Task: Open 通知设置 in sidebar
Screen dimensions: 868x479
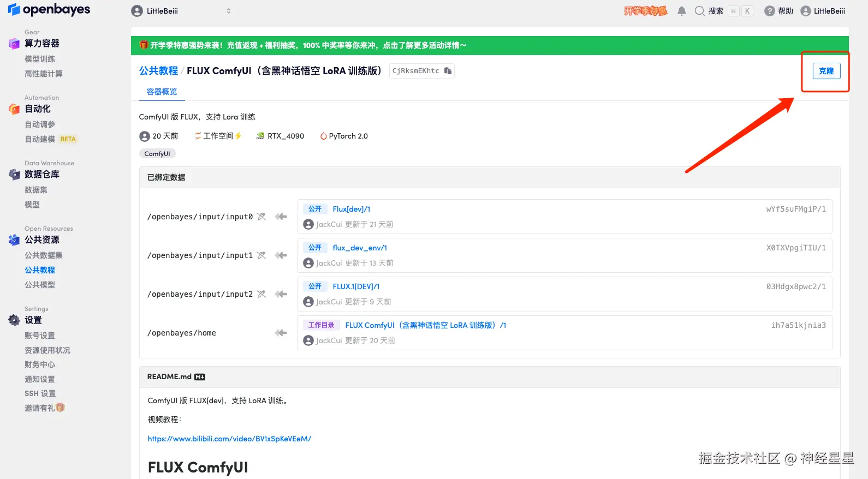Action: [40, 379]
